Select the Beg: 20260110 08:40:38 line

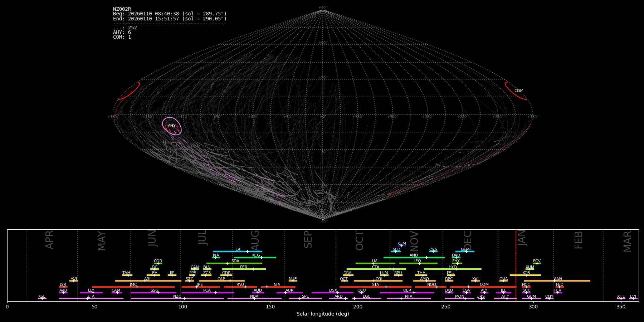[x=170, y=14]
